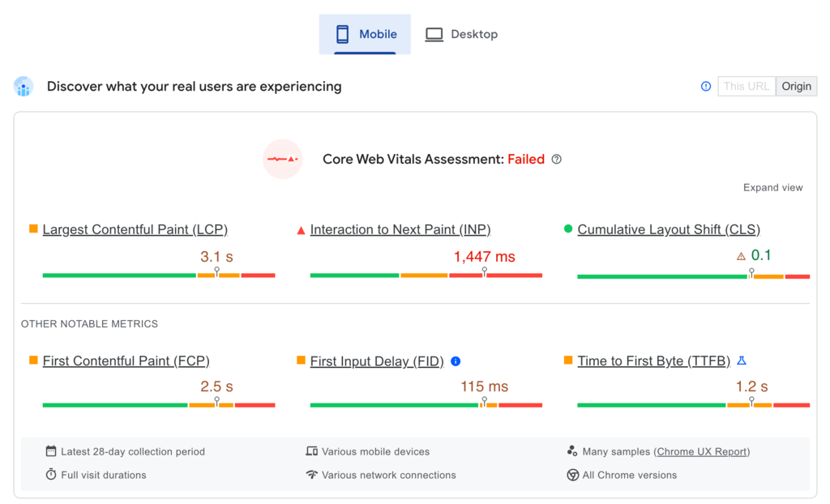830x504 pixels.
Task: Click the stopwatch icon beside Full visit durations
Action: [x=50, y=475]
